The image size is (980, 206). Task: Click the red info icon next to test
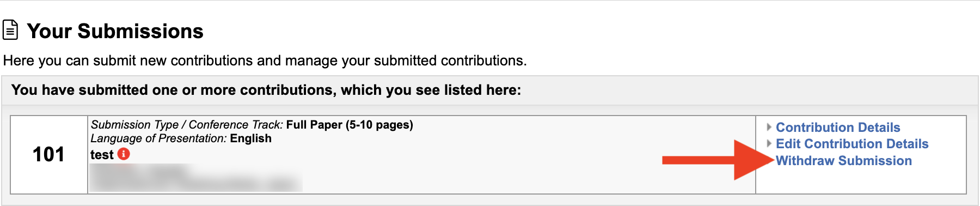(124, 154)
